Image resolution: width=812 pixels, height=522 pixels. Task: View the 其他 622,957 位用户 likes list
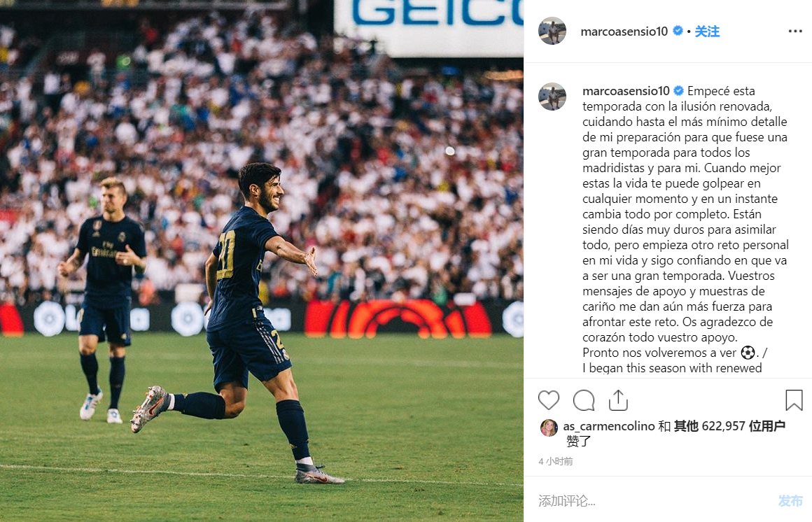729,426
